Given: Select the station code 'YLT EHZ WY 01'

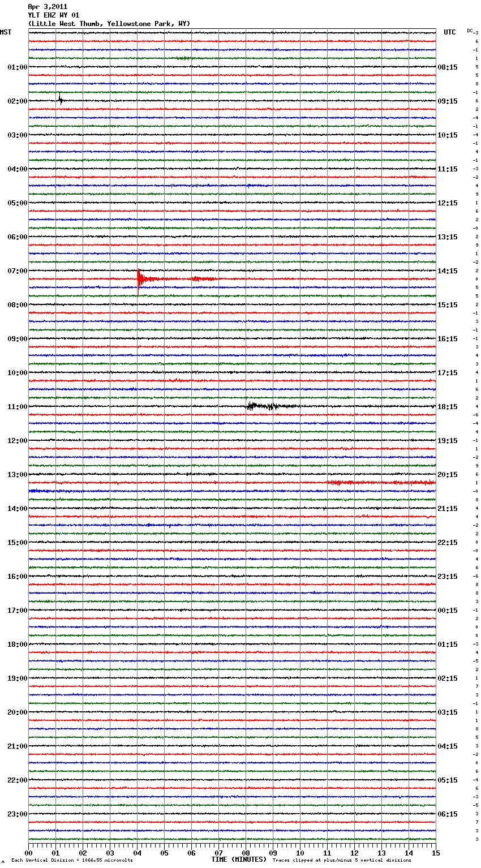Looking at the screenshot, I should pyautogui.click(x=54, y=15).
